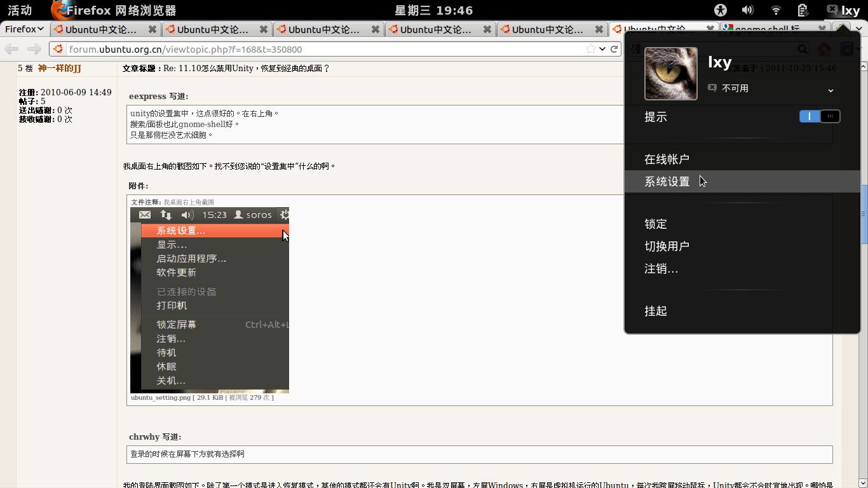The height and width of the screenshot is (488, 868).
Task: Open the attached desktop screenshot image
Action: click(x=210, y=300)
